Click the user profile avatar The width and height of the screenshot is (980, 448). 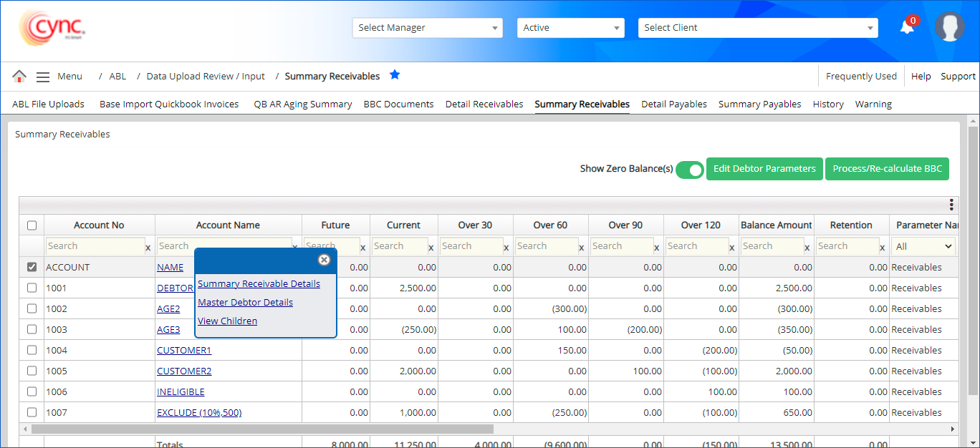point(949,27)
